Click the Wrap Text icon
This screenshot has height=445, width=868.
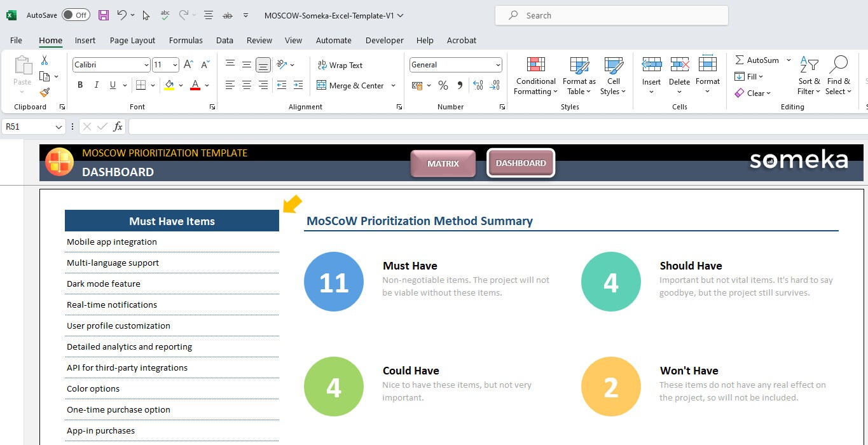pos(341,65)
